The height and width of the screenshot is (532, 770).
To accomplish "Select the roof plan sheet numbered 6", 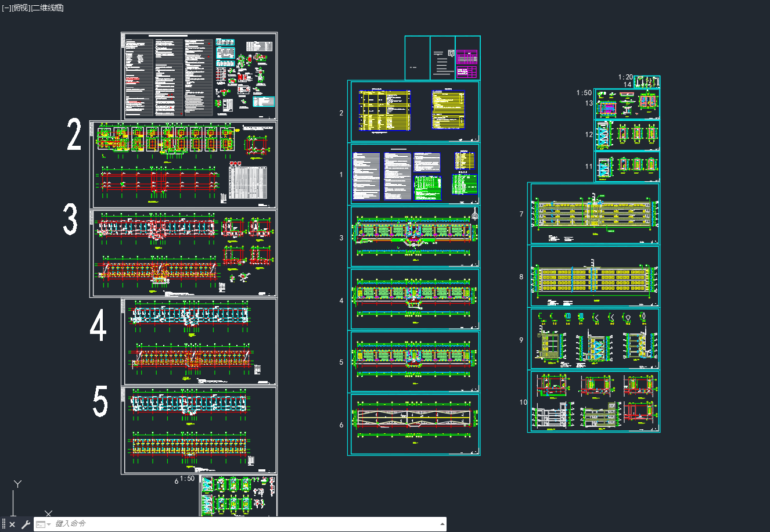I will [414, 425].
